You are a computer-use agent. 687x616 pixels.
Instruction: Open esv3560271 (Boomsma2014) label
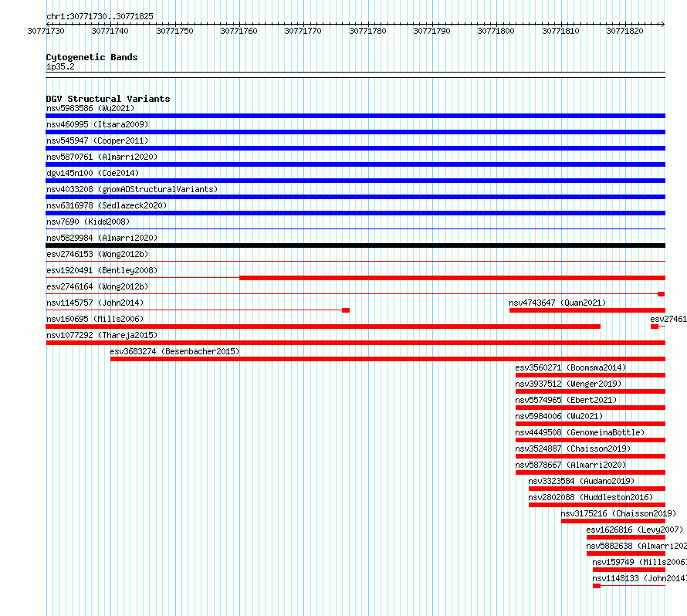(x=570, y=367)
